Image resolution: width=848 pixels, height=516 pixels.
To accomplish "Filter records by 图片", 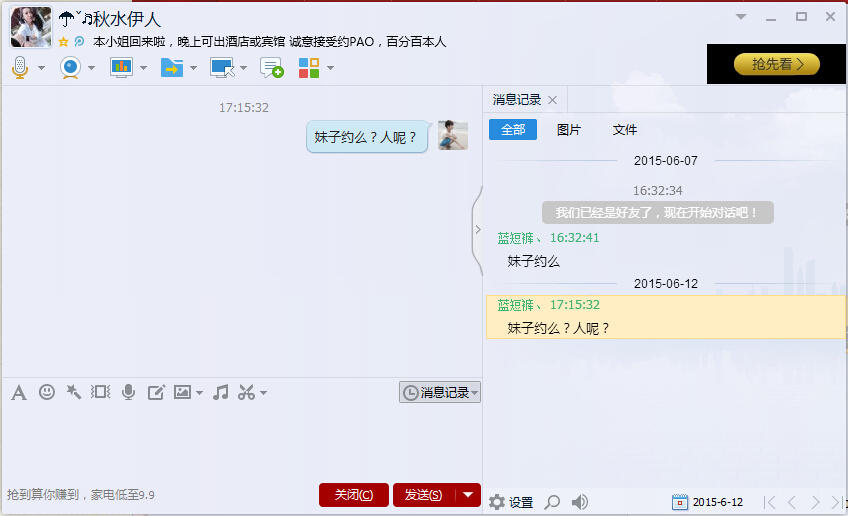I will click(x=568, y=130).
